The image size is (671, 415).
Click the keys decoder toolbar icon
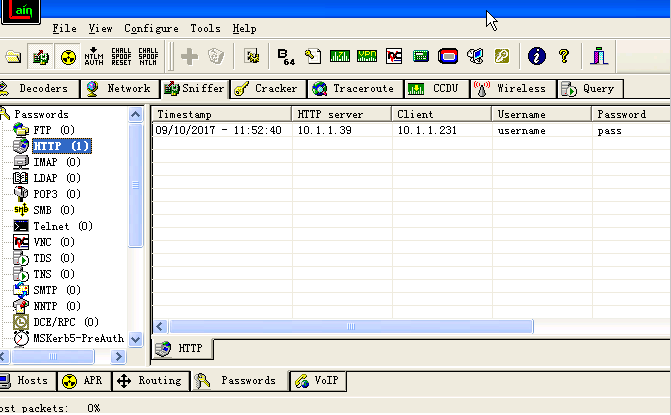(502, 56)
